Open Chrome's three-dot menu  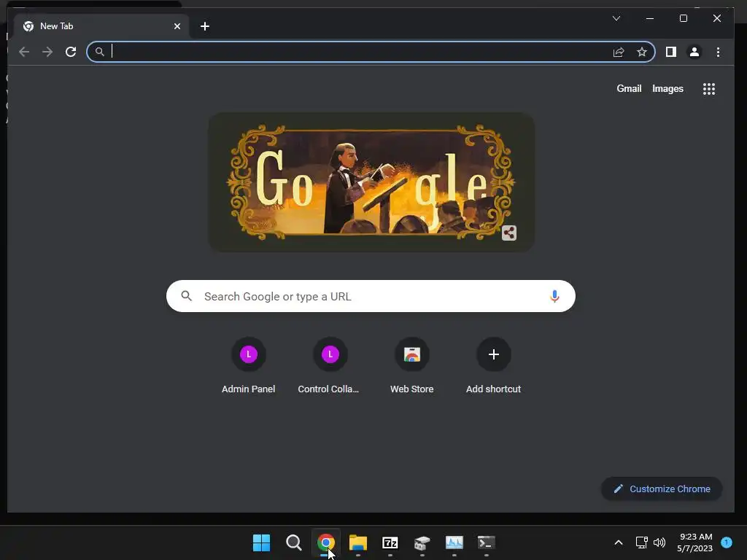[718, 52]
